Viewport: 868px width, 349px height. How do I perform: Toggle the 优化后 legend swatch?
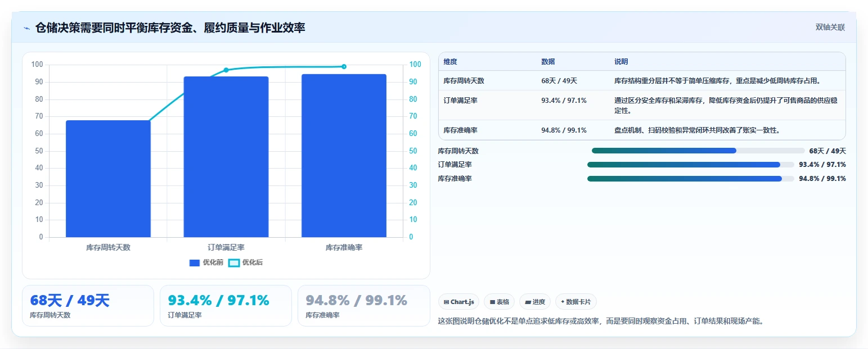[x=234, y=263]
